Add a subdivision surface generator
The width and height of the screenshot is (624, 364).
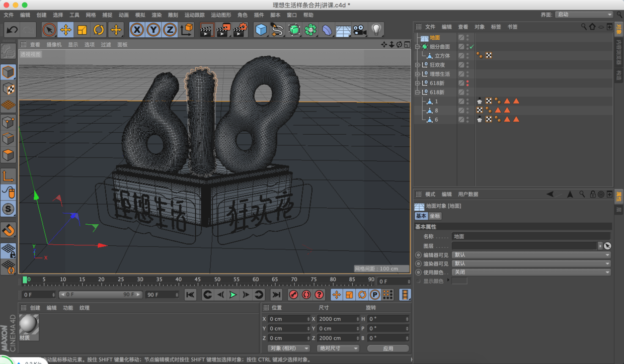point(294,30)
